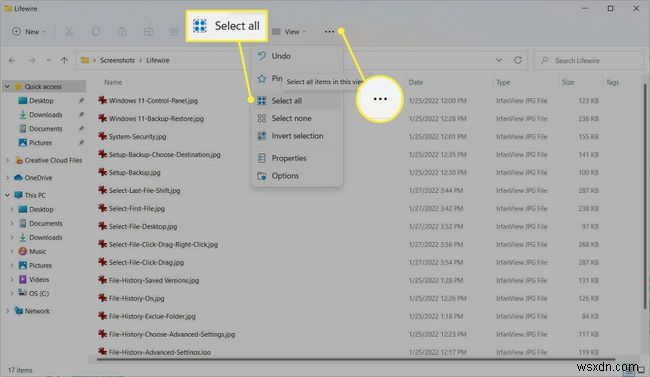The width and height of the screenshot is (650, 377).
Task: Open Desktop under Quick access
Action: [x=41, y=100]
